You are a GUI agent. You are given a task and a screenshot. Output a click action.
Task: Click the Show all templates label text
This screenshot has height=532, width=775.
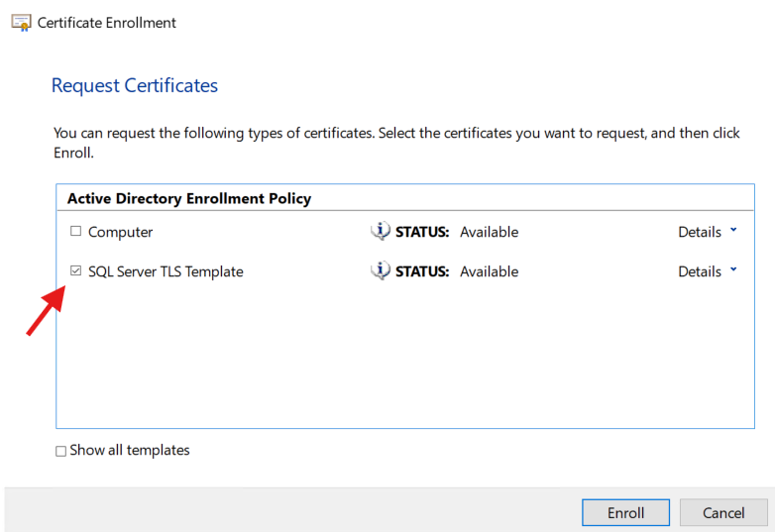pos(130,450)
